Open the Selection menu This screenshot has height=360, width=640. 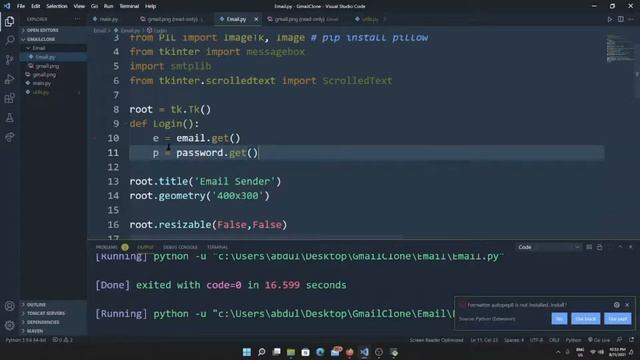tap(57, 6)
